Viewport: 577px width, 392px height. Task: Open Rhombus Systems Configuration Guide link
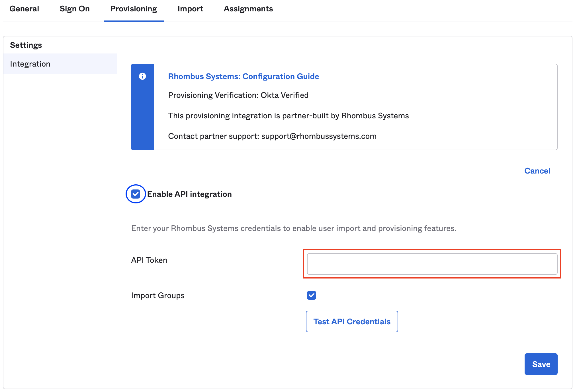[x=244, y=76]
